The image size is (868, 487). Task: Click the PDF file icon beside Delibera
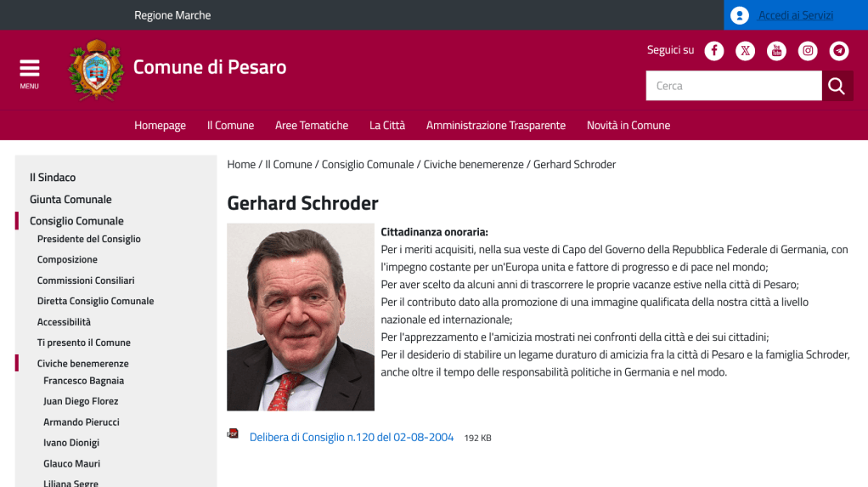coord(233,434)
